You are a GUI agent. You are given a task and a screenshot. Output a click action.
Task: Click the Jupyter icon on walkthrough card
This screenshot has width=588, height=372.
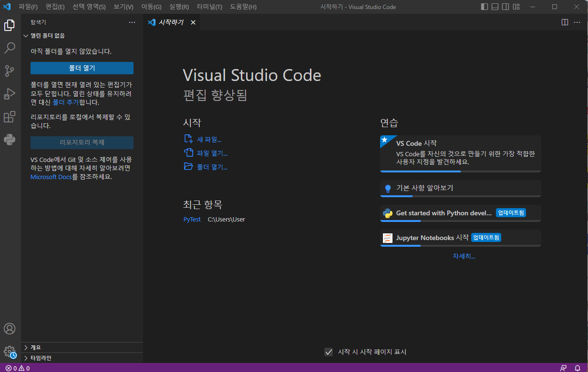pyautogui.click(x=388, y=238)
